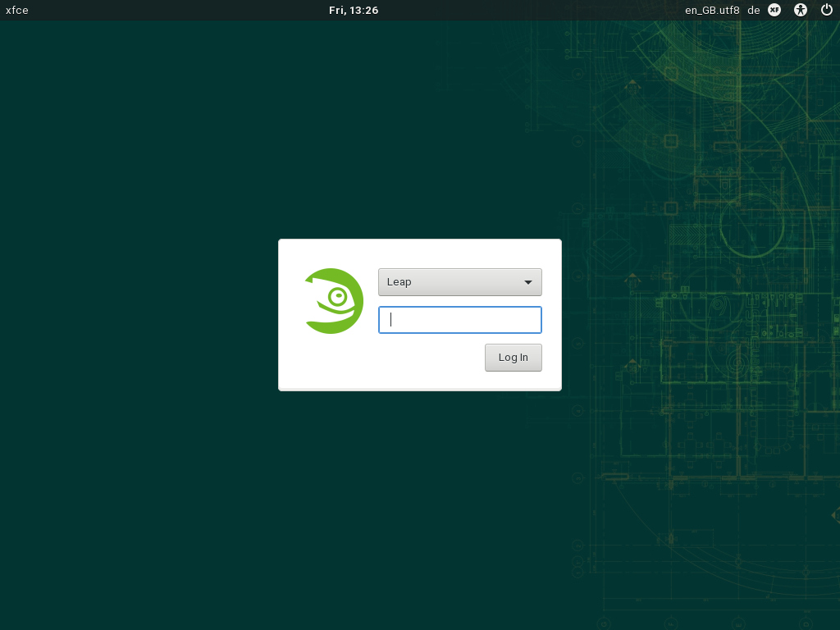Viewport: 840px width, 630px height.
Task: Open the en_GB.utf8 language selector
Action: click(712, 10)
